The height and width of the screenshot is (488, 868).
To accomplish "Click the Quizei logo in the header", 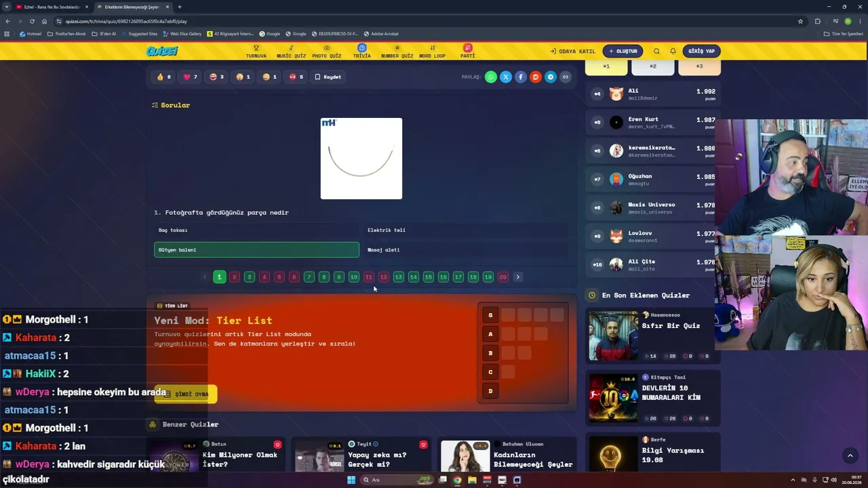I will [x=162, y=52].
